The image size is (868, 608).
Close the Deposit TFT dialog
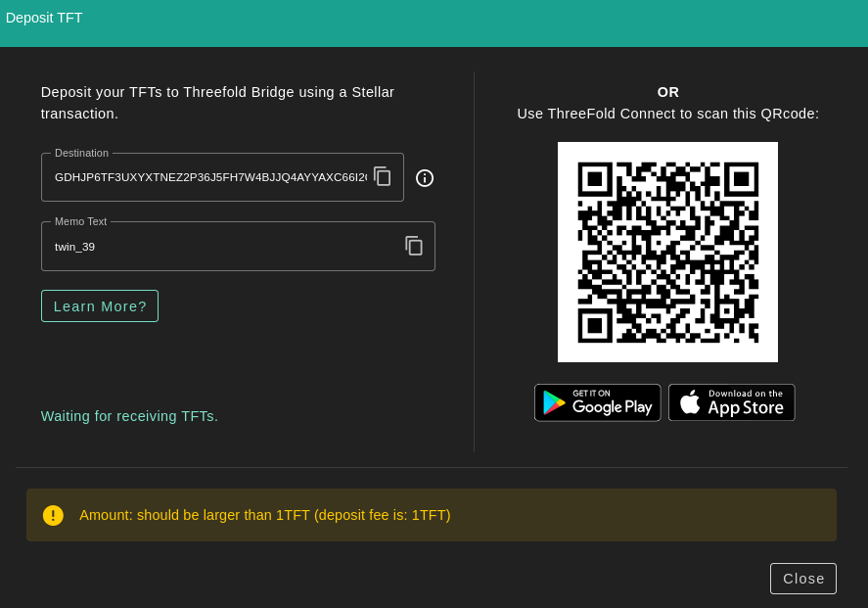[802, 579]
